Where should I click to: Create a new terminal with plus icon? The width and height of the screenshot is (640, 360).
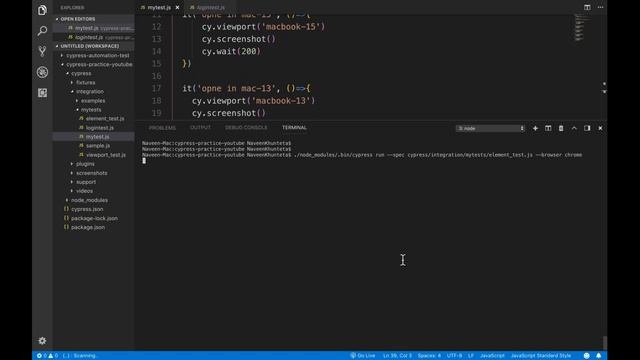coord(535,128)
